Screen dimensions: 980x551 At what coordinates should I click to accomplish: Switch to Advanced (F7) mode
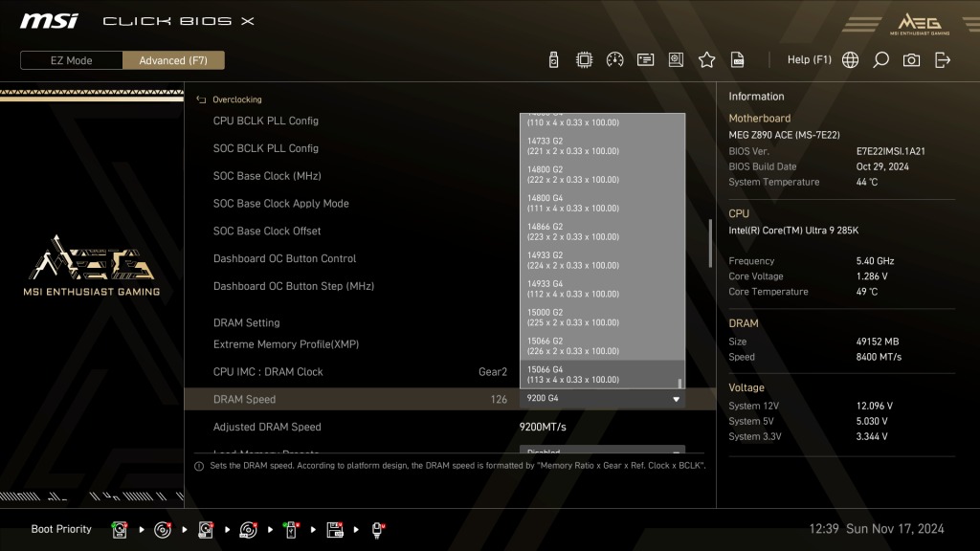(x=173, y=60)
